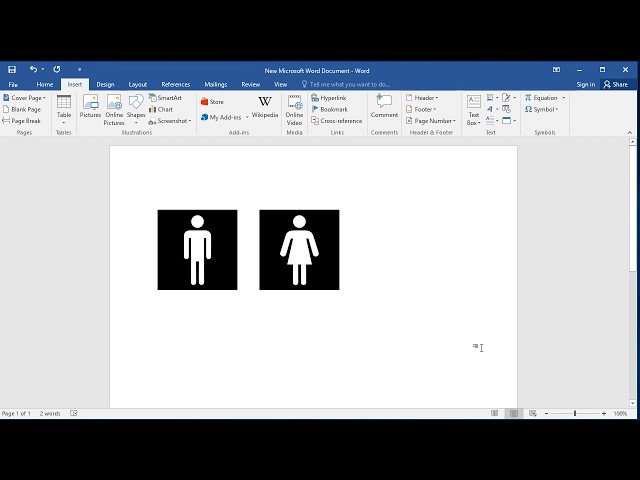Open the proofing status icon in status bar
This screenshot has width=640, height=480.
tap(74, 413)
